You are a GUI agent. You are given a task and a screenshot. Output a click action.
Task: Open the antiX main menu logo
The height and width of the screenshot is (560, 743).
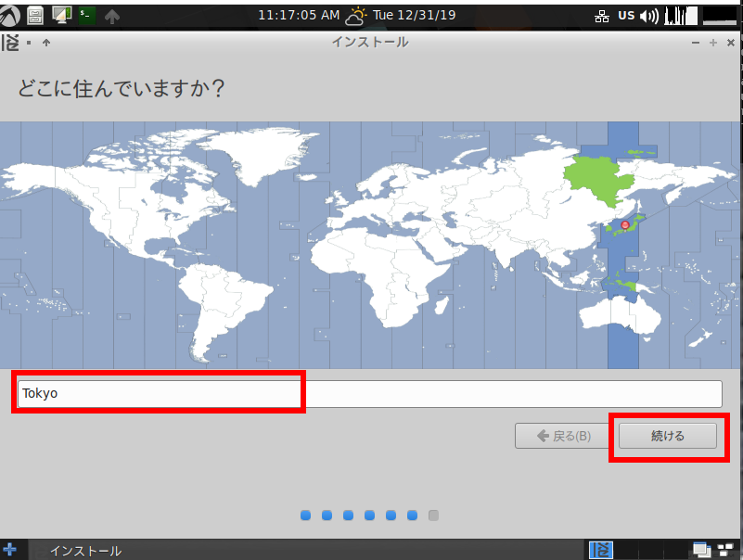click(x=9, y=16)
